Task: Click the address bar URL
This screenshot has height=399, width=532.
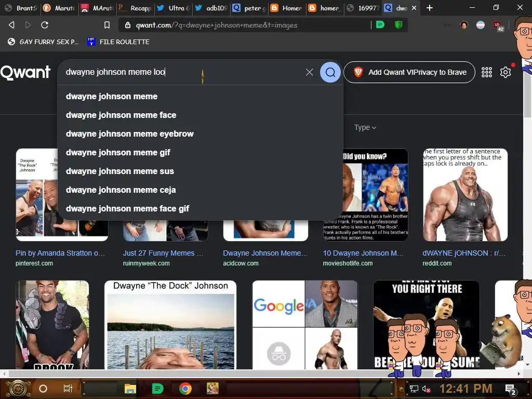Action: (216, 25)
